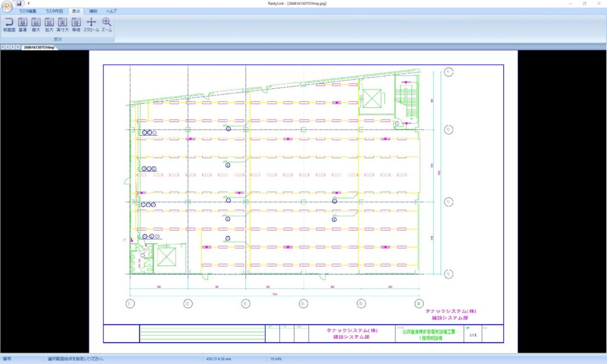This screenshot has width=607, height=364.
Task: Click the lower-left elevator shaft symbol
Action: click(167, 257)
